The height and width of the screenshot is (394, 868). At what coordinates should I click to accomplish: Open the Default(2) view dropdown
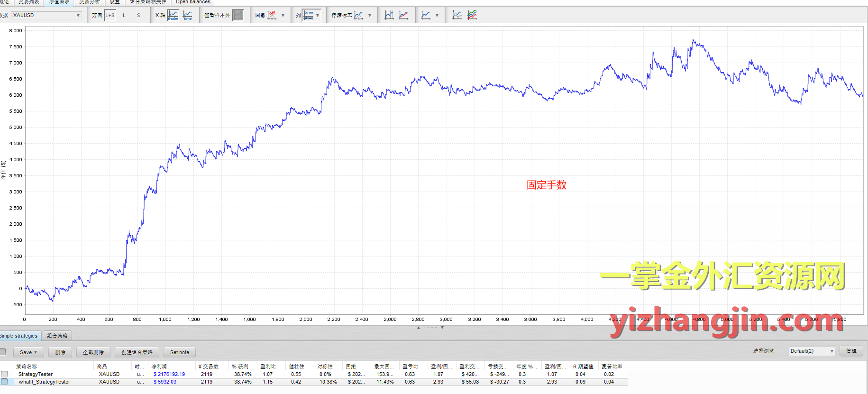click(812, 351)
